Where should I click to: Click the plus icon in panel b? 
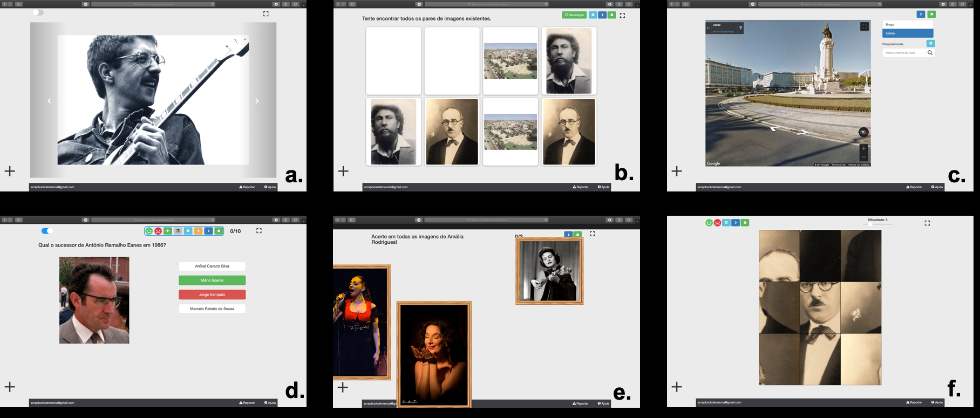(343, 171)
